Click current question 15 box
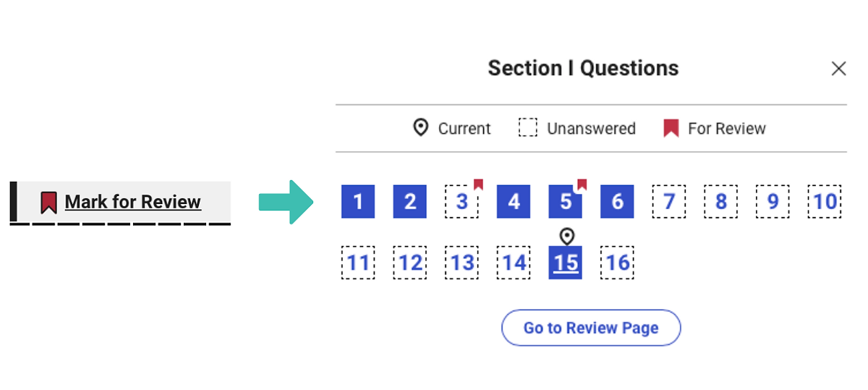 [566, 263]
